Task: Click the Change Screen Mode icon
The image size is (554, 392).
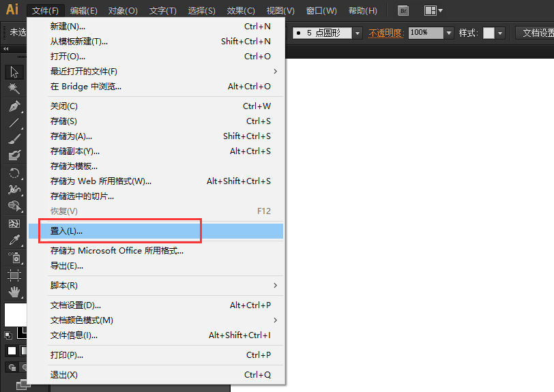Action: [x=23, y=385]
